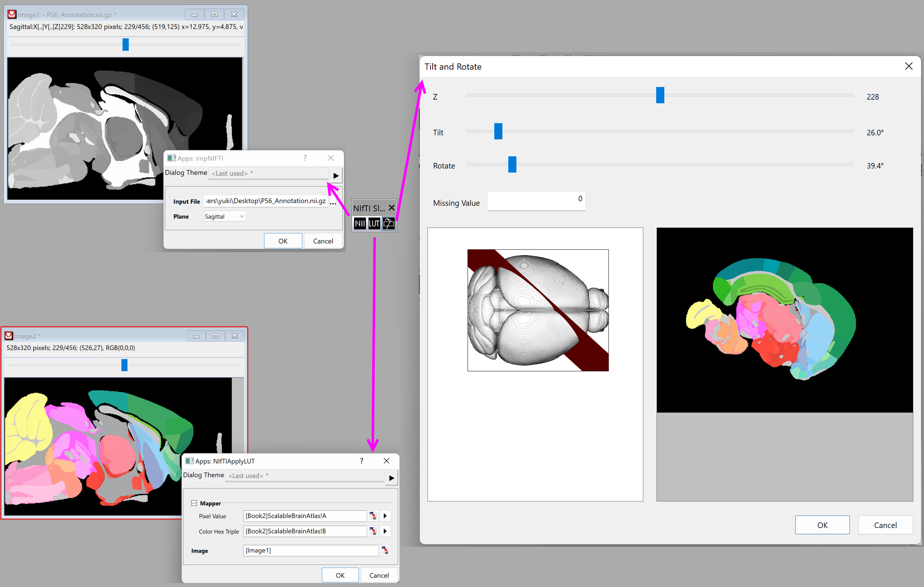Click inside the Missing Value input field
The width and height of the screenshot is (924, 587).
[x=536, y=201]
